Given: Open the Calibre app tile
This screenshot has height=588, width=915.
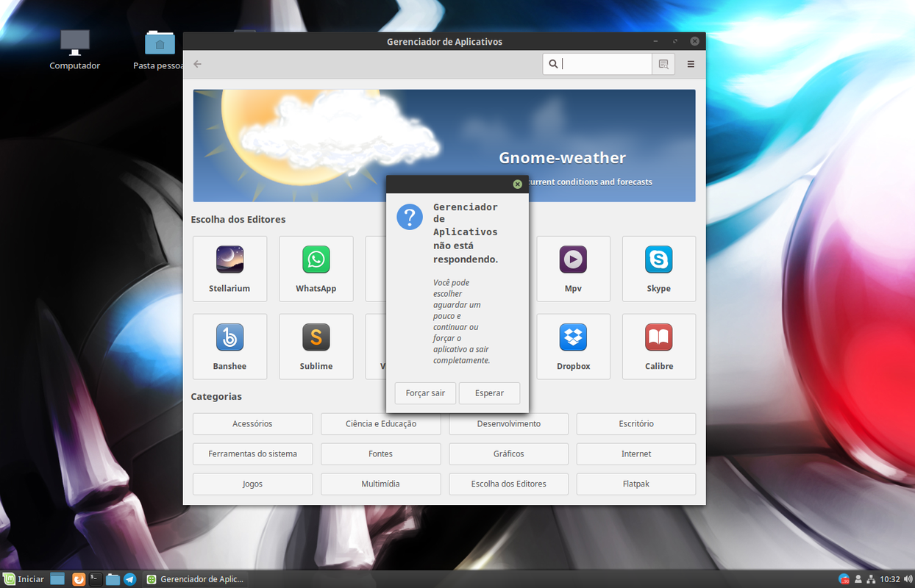Looking at the screenshot, I should [x=659, y=346].
